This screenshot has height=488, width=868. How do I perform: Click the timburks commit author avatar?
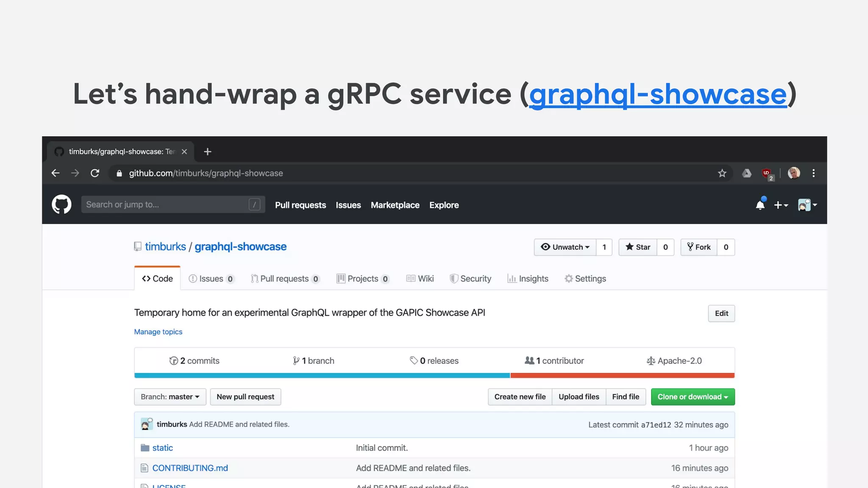pos(147,424)
